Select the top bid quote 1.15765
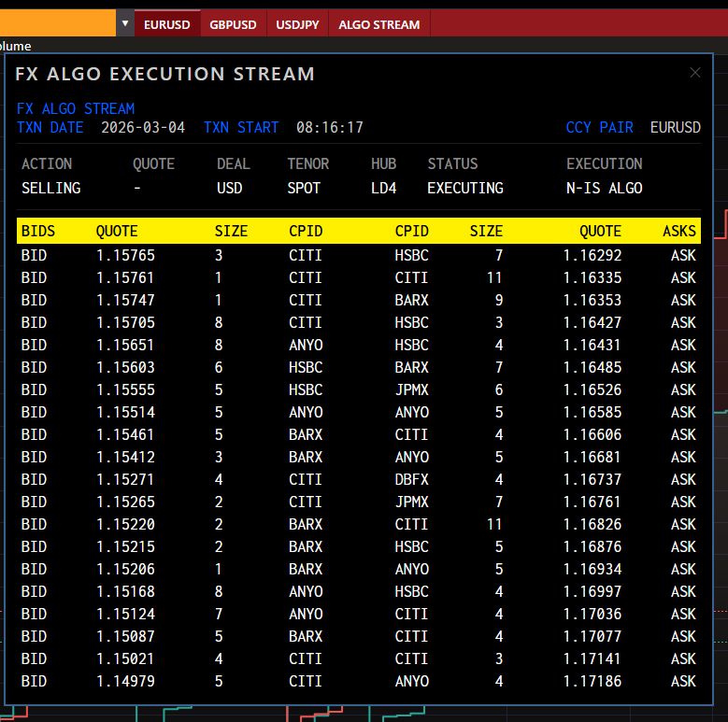This screenshot has height=722, width=728. tap(125, 255)
